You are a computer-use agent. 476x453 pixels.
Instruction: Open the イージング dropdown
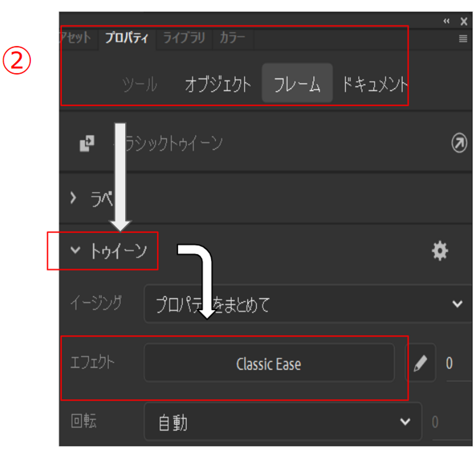308,304
